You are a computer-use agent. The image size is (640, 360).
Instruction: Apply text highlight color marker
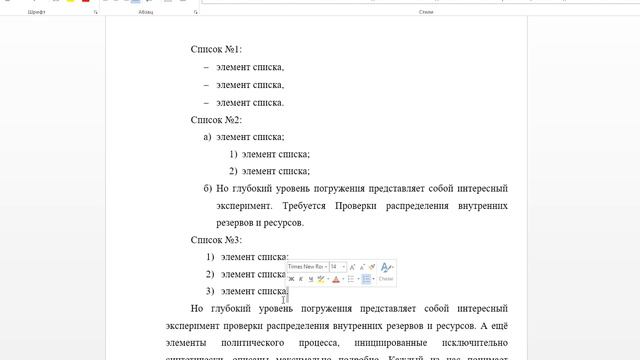pos(321,279)
